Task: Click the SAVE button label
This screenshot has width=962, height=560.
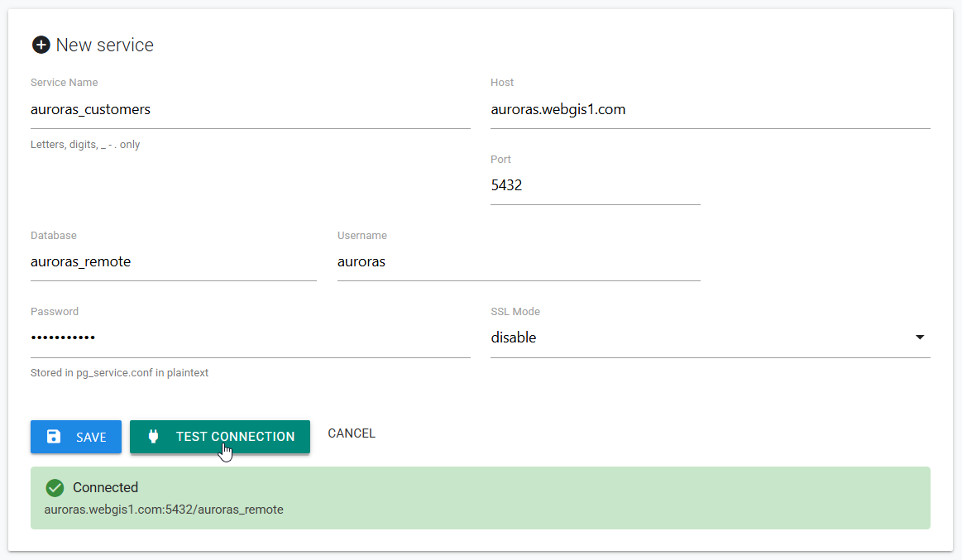Action: [x=92, y=438]
